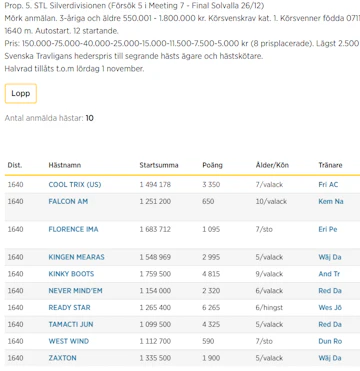Select poäng value 4 325

pos(211,324)
